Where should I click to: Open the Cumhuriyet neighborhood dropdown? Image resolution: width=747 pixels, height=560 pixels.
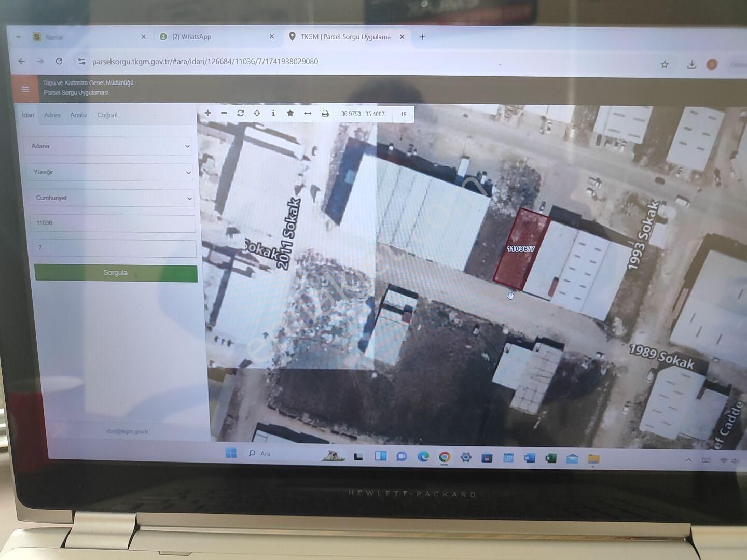pos(110,198)
